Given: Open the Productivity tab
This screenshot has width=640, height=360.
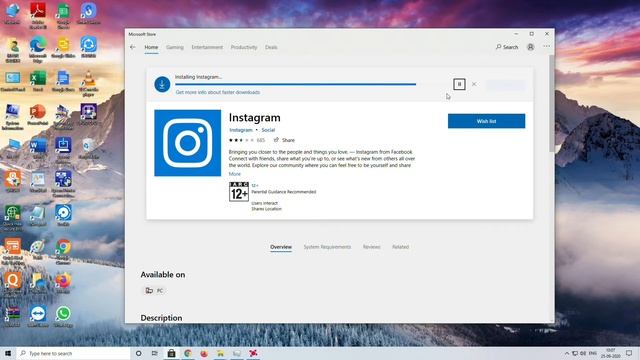Looking at the screenshot, I should click(244, 47).
